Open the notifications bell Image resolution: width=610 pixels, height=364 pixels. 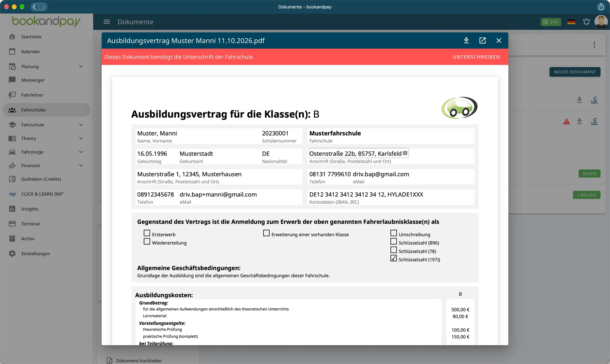tap(586, 22)
